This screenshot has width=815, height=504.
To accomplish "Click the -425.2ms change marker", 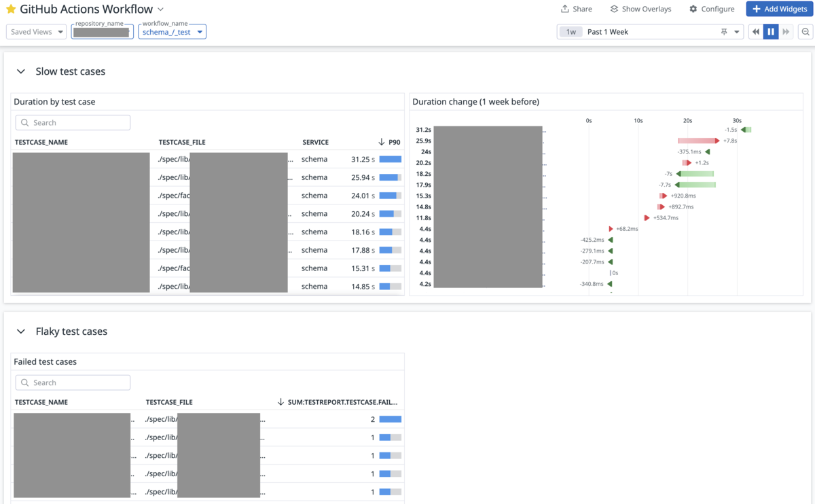I will 611,240.
